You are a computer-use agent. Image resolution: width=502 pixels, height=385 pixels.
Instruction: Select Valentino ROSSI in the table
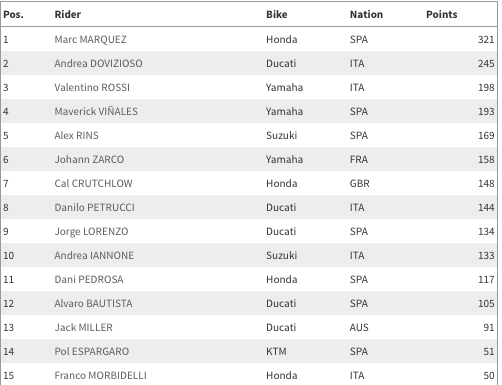click(92, 87)
